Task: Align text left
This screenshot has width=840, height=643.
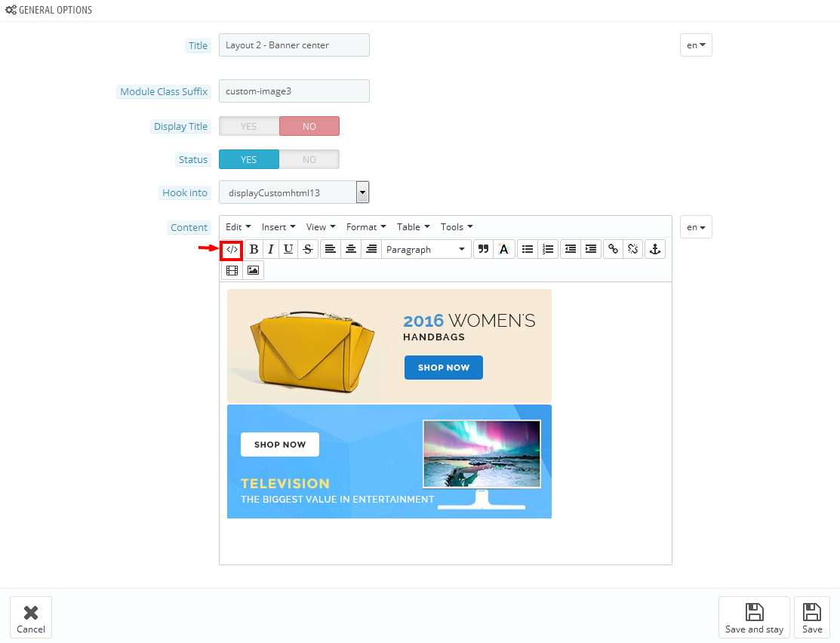Action: [331, 249]
